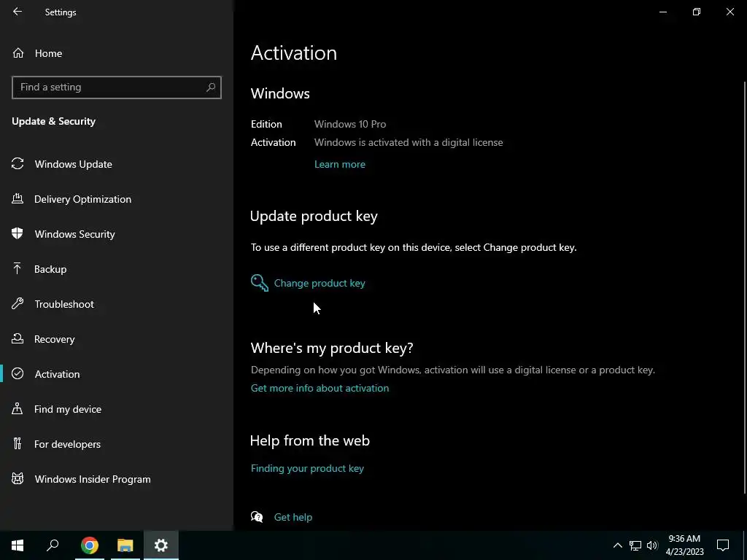The width and height of the screenshot is (747, 560).
Task: Open Delivery Optimization page
Action: pyautogui.click(x=117, y=199)
